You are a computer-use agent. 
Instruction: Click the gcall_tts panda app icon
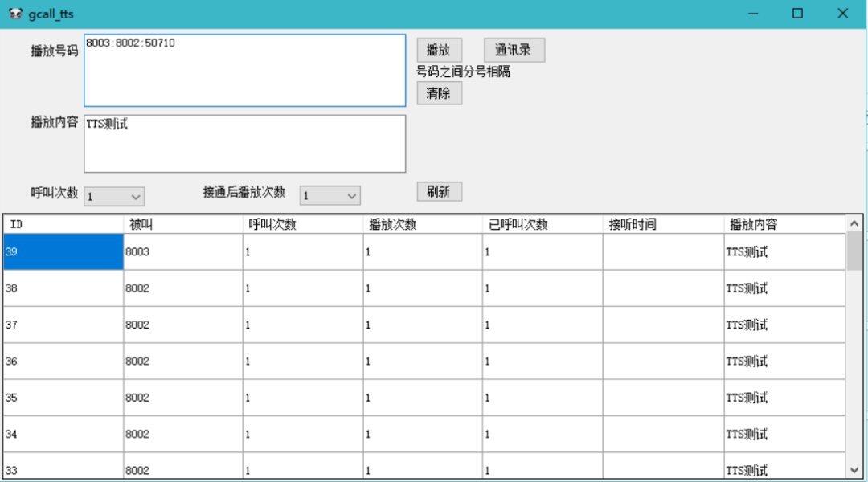tap(15, 14)
